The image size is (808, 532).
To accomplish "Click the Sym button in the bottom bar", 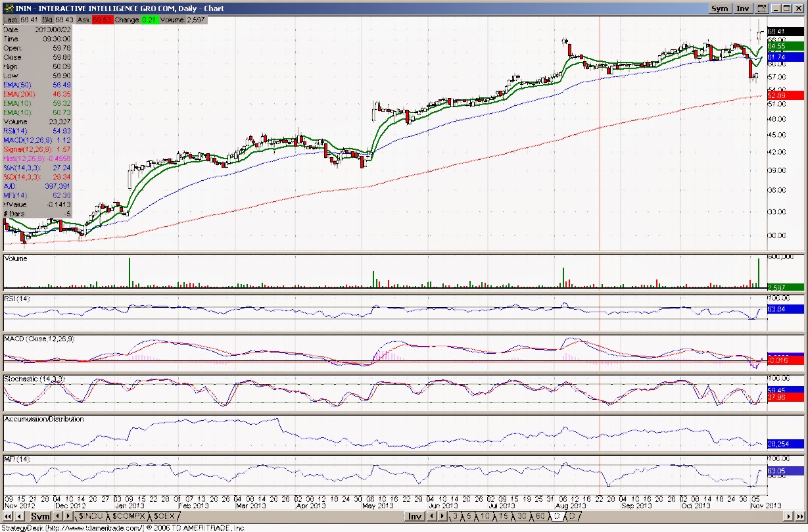I will 41,517.
